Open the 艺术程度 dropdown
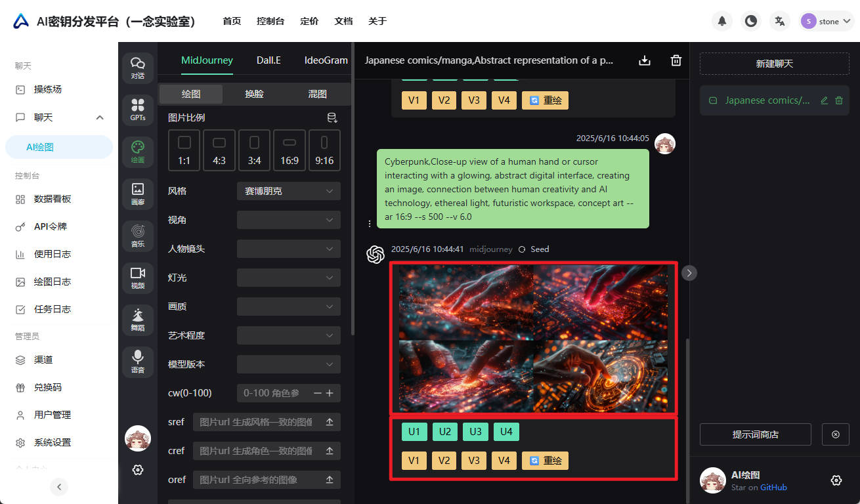The height and width of the screenshot is (504, 860). tap(289, 335)
